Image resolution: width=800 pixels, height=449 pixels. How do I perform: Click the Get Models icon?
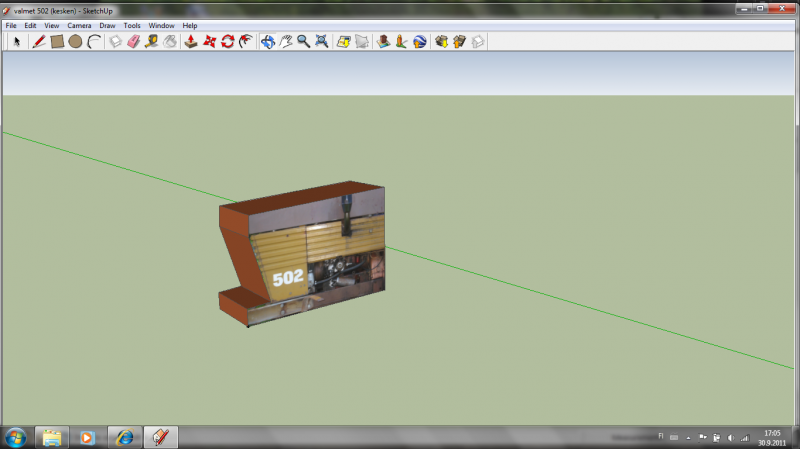441,41
